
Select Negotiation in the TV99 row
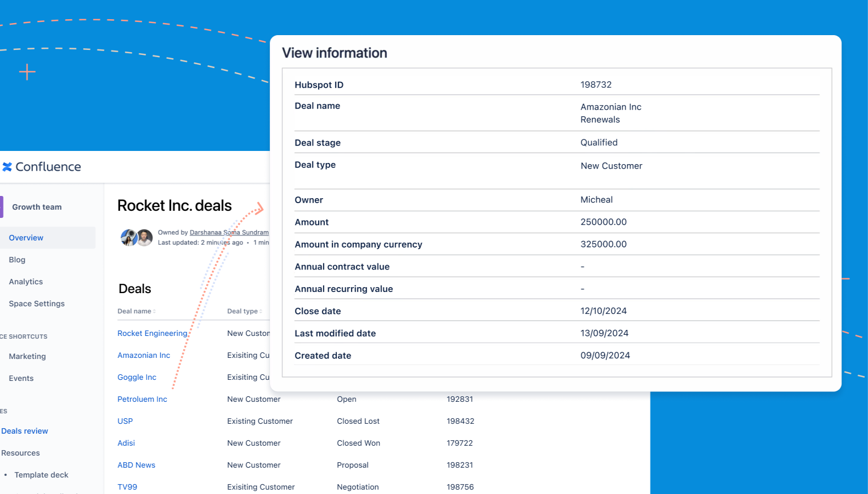[x=358, y=487]
